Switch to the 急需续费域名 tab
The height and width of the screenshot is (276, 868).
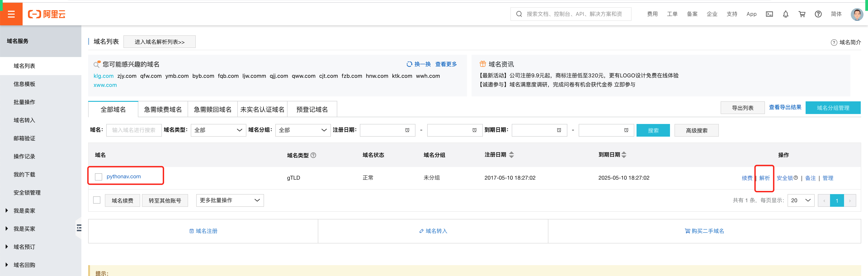pyautogui.click(x=163, y=109)
